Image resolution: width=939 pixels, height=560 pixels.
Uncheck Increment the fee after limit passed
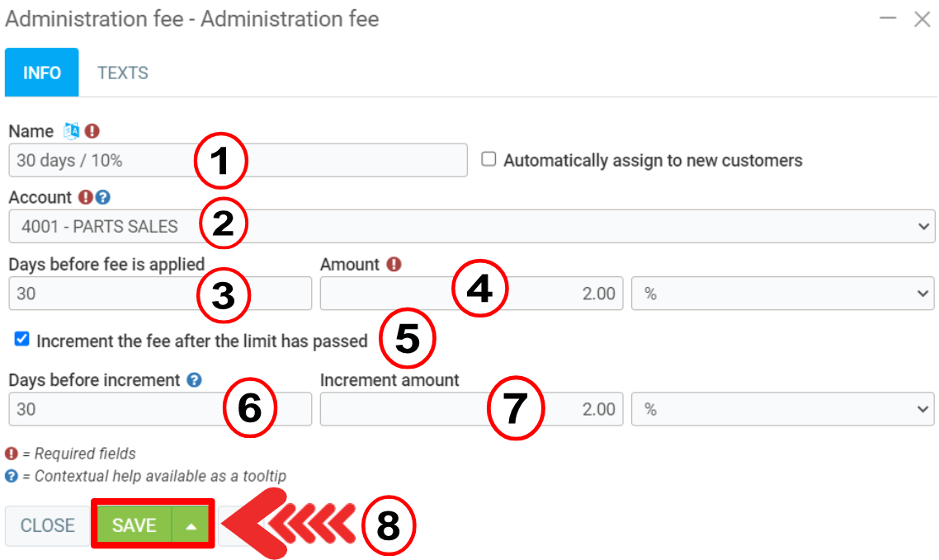coord(22,339)
